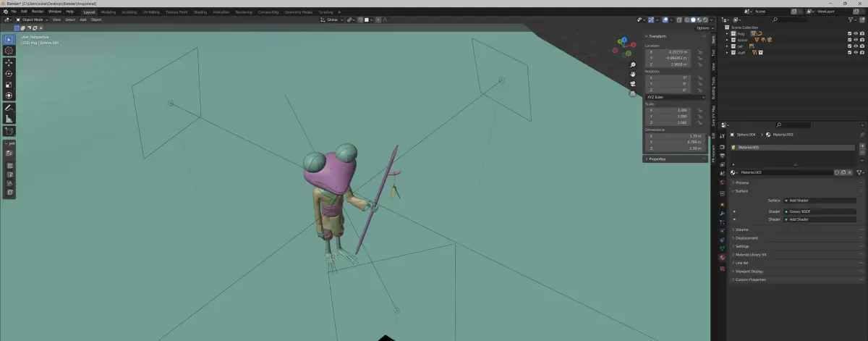
Task: Open the viewport Add menu
Action: (82, 20)
